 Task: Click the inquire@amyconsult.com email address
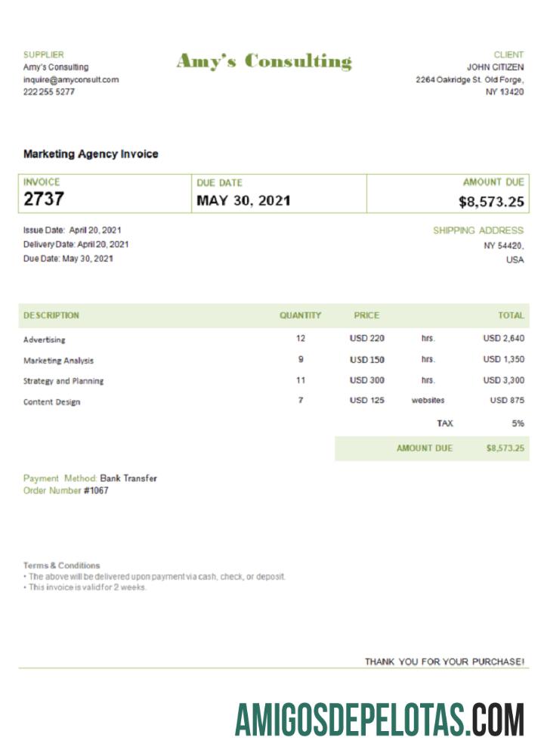[x=71, y=79]
